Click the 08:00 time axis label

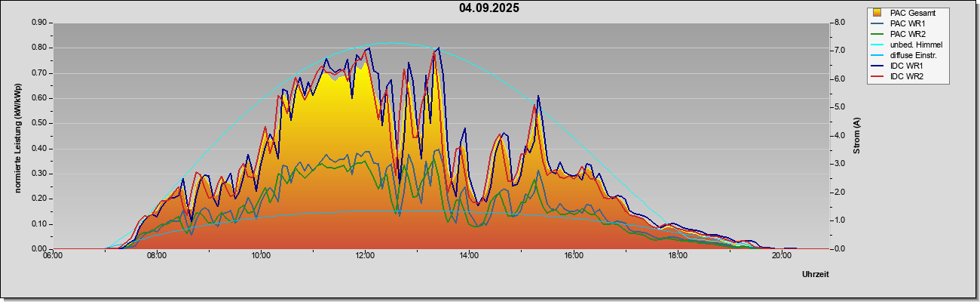tap(157, 255)
